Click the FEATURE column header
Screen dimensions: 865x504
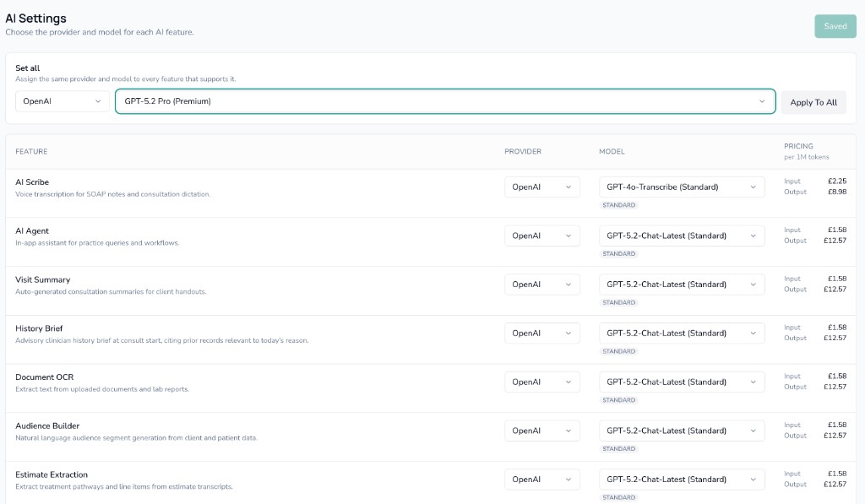31,151
